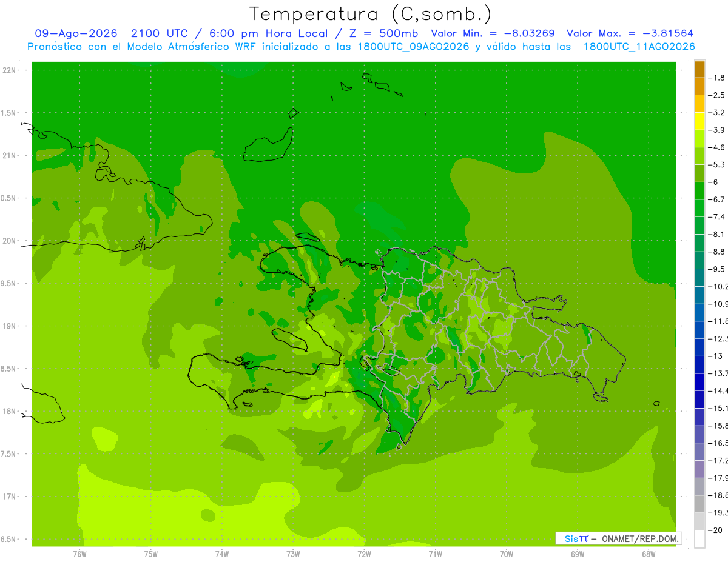Image resolution: width=728 pixels, height=562 pixels.
Task: Click the gray swatch between -18.6 and -19.3
Action: [699, 503]
